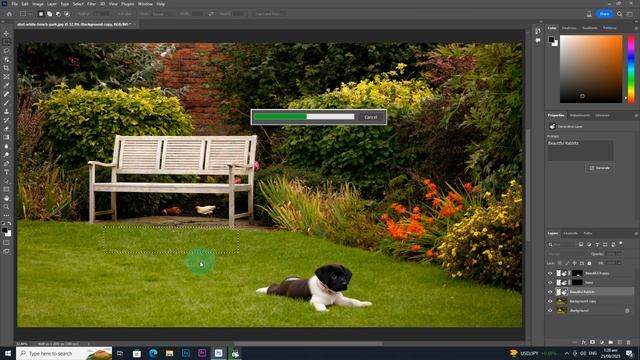The width and height of the screenshot is (640, 360).
Task: Click Select and Mask button
Action: [x=268, y=14]
